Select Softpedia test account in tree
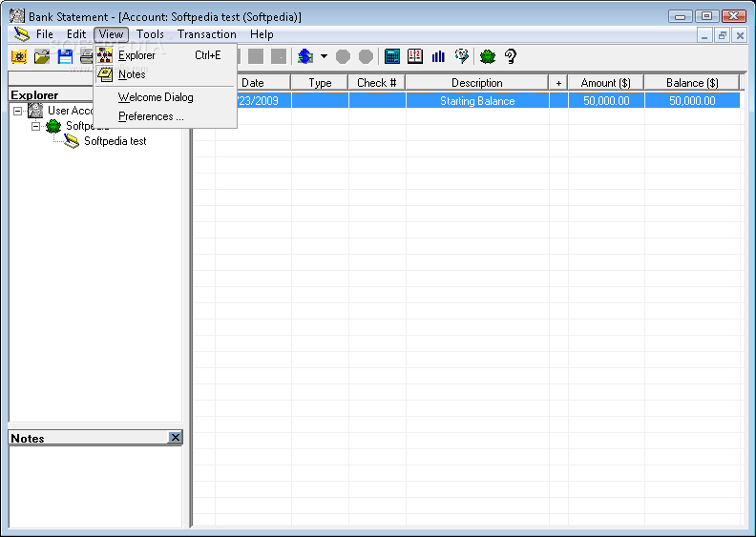The image size is (756, 537). pos(115,141)
